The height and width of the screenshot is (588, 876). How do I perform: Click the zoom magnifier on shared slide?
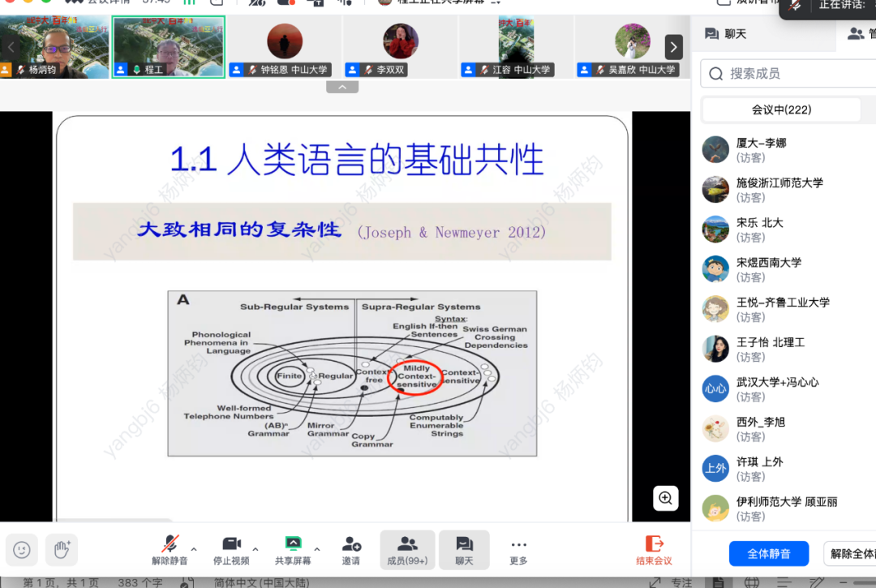[x=665, y=498]
